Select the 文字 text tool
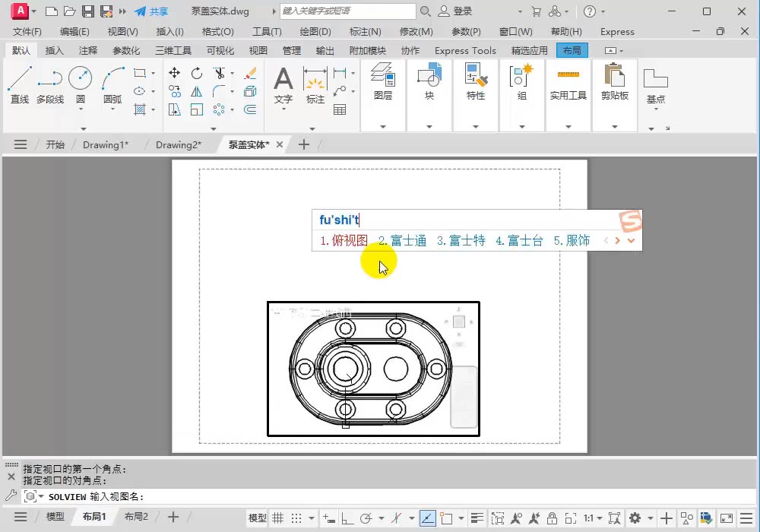Viewport: 760px width, 532px height. point(283,85)
